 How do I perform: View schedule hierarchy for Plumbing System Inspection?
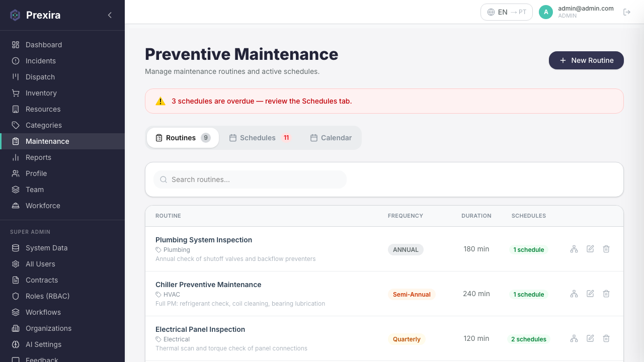[x=574, y=249]
